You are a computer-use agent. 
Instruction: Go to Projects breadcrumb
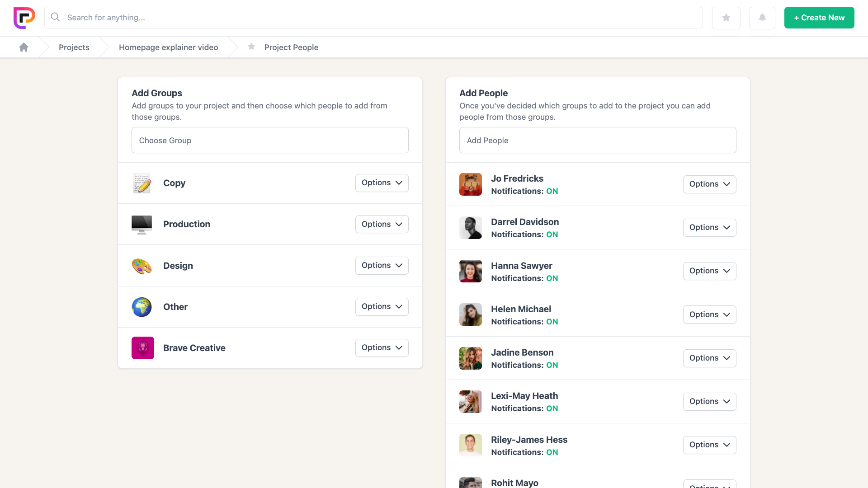pos(74,47)
